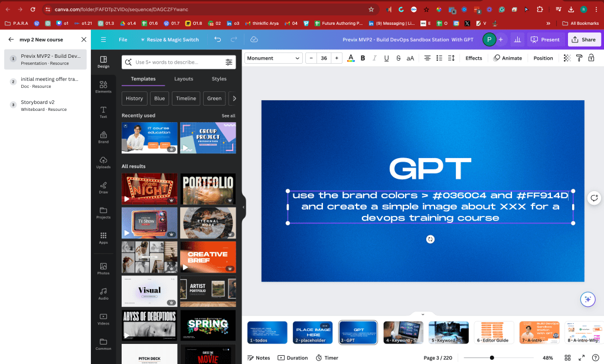
Task: Open the Monument font dropdown
Action: click(x=273, y=58)
